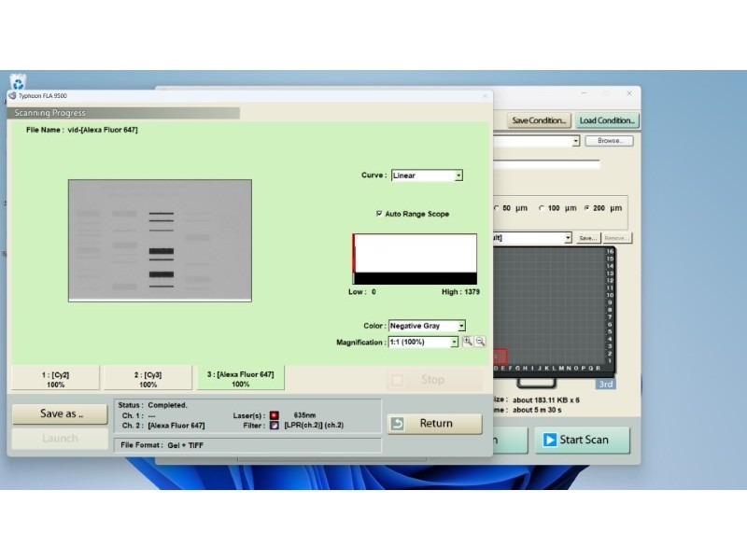Click the file name vid-[Alexa Fluor 647]
This screenshot has height=560, width=747.
point(103,130)
